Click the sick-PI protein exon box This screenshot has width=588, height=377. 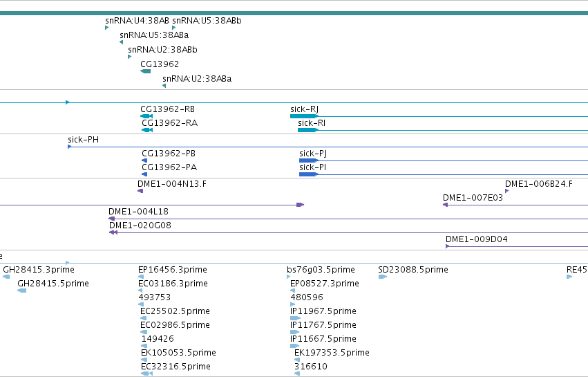click(309, 174)
